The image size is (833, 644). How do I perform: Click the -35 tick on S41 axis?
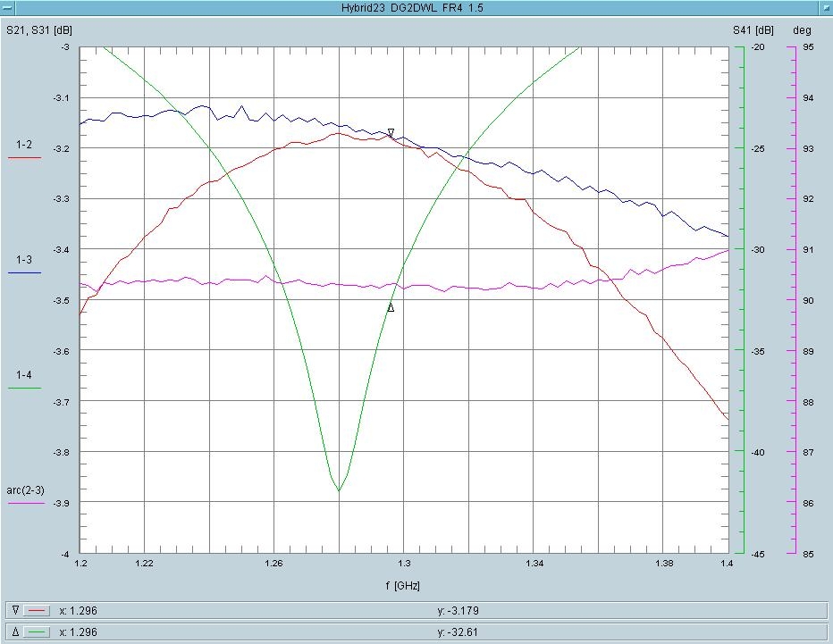point(758,351)
